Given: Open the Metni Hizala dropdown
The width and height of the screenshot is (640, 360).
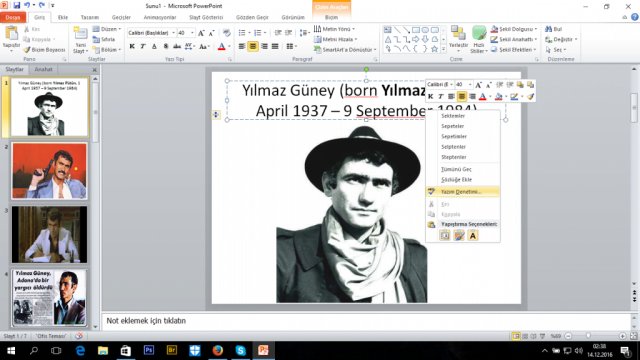Looking at the screenshot, I should point(336,40).
